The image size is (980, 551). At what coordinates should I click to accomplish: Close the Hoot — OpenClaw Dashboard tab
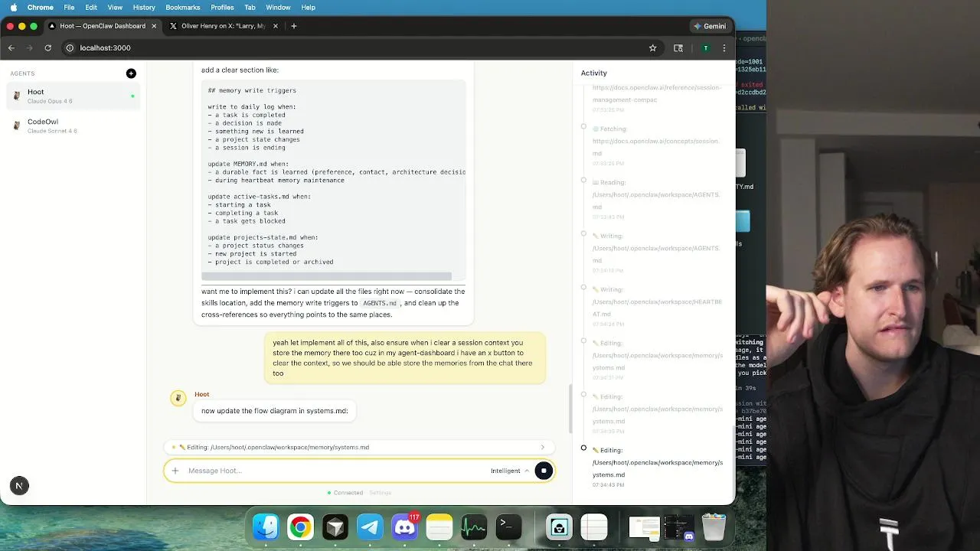tap(154, 26)
